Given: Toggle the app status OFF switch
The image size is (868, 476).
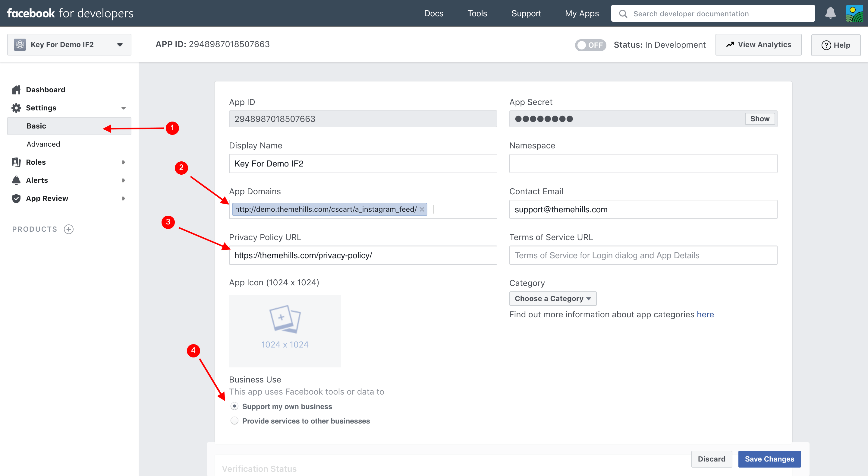Looking at the screenshot, I should pyautogui.click(x=590, y=45).
